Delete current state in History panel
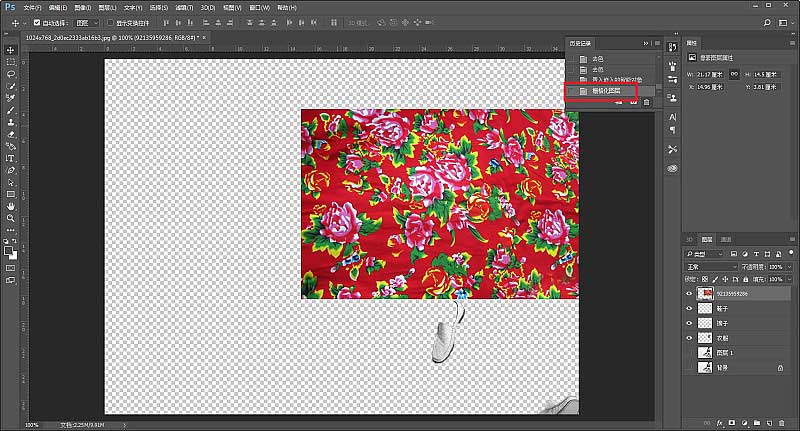Screen dimensions: 800x431 pos(646,103)
